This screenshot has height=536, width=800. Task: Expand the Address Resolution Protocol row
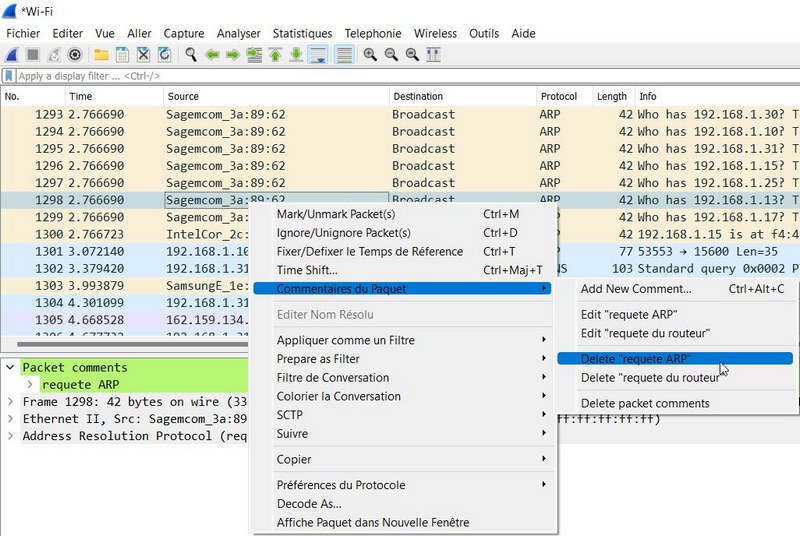pyautogui.click(x=11, y=436)
